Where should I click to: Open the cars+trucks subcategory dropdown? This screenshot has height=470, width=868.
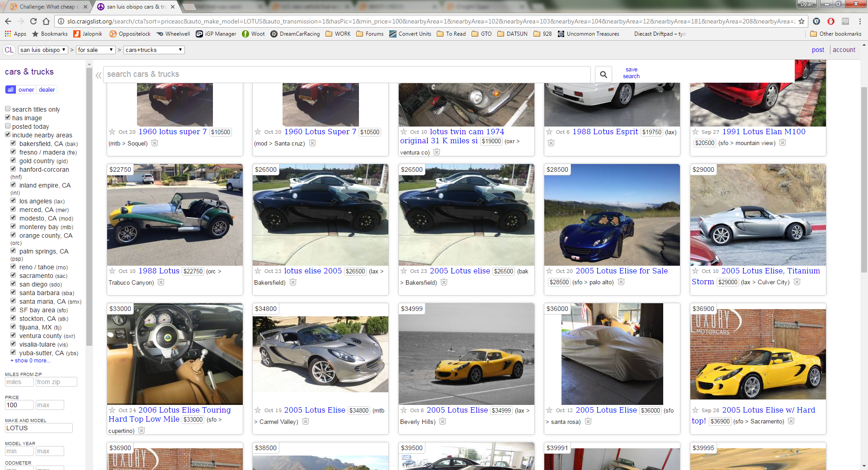(154, 50)
